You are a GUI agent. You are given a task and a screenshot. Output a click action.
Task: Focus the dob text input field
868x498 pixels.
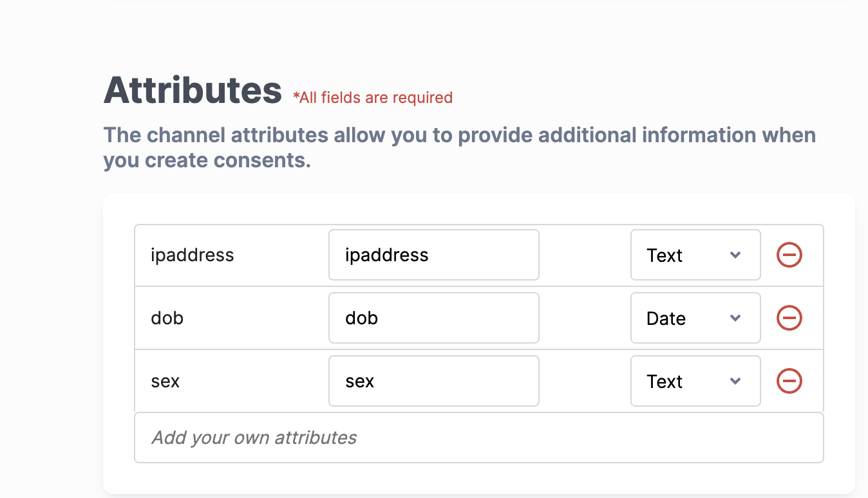[x=434, y=318]
